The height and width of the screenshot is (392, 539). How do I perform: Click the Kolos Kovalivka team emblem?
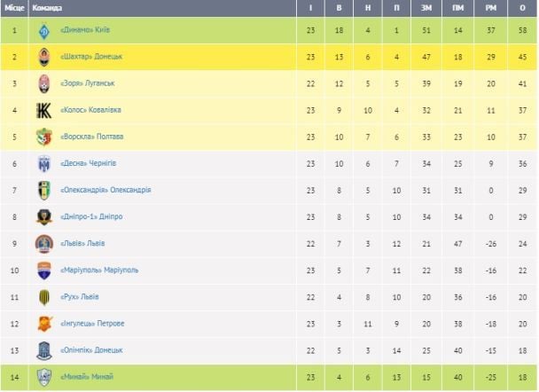43,110
